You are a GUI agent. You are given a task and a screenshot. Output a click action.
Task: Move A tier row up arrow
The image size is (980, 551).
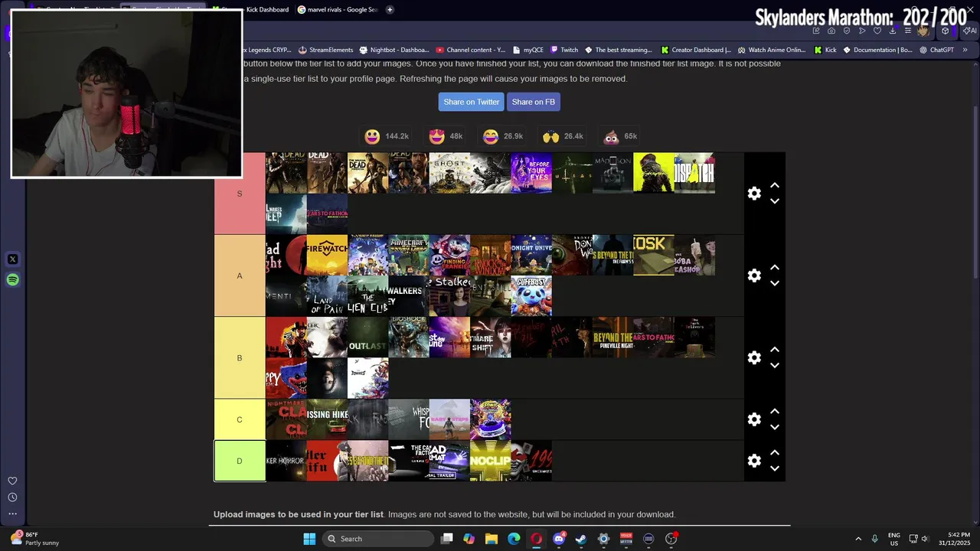775,267
